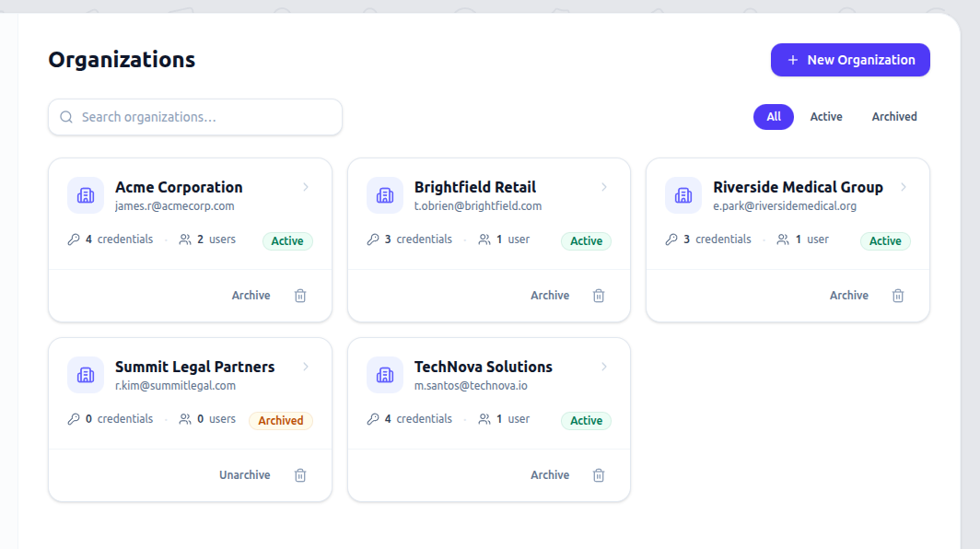Delete TechNova Solutions with trash icon
This screenshot has height=549, width=980.
599,475
